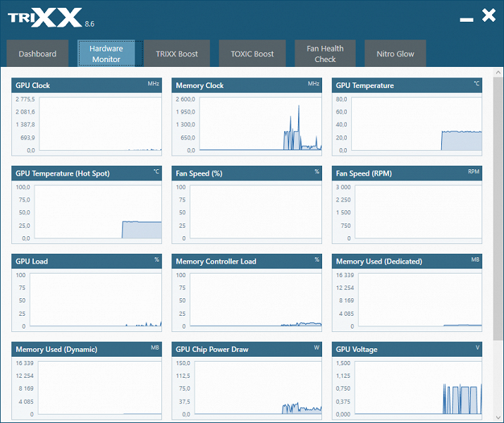Click the TRIXX logo

tap(45, 18)
